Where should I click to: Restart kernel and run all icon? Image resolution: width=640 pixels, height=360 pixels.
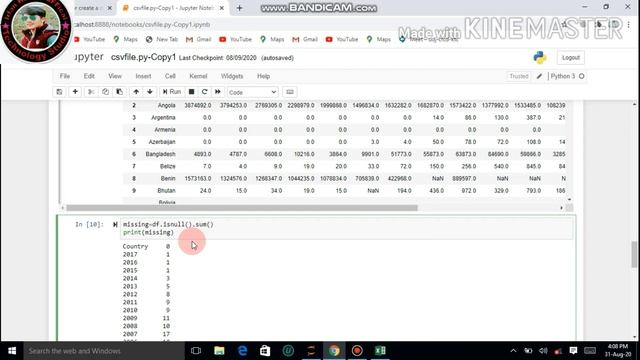click(218, 92)
